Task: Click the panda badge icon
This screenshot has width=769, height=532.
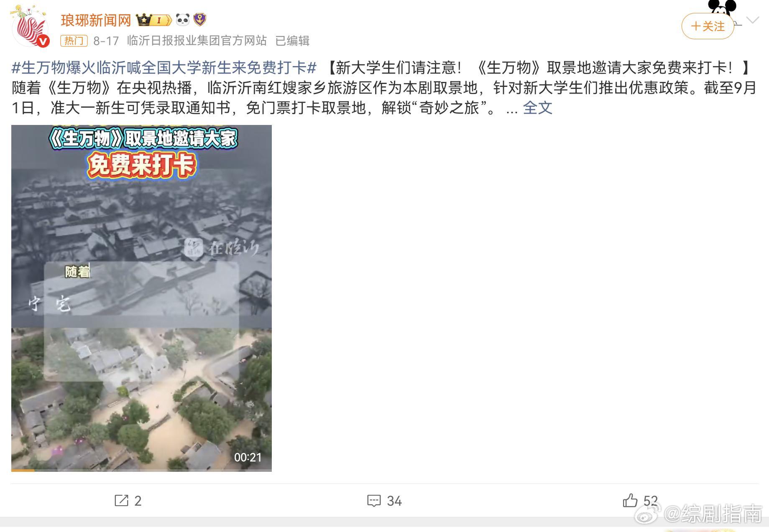Action: (x=183, y=20)
